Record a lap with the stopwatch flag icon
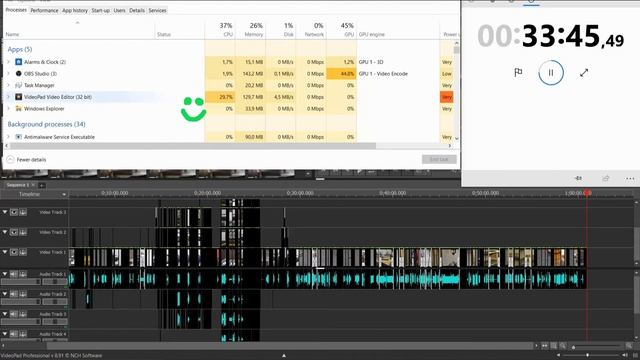This screenshot has width=640, height=360. pyautogui.click(x=518, y=73)
